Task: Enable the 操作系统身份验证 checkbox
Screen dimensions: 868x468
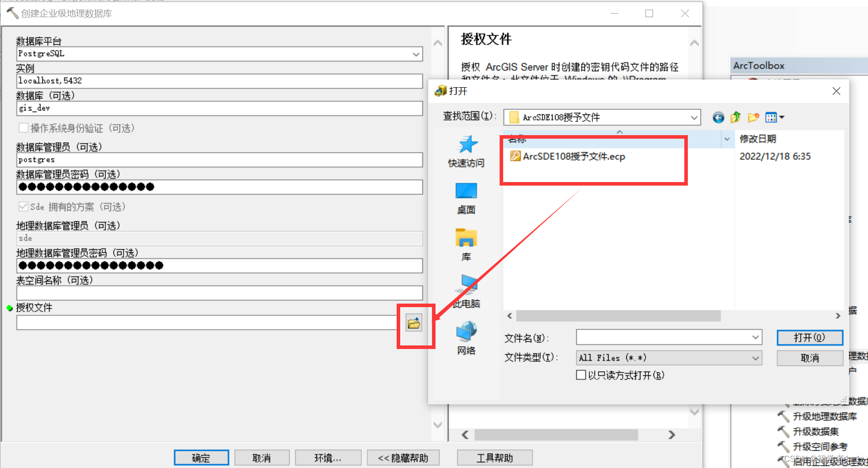Action: point(23,128)
